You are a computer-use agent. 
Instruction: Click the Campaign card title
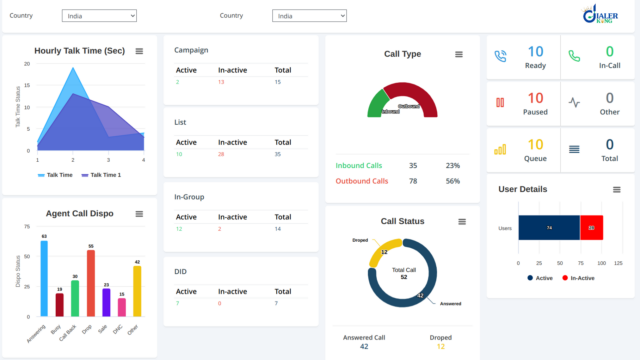tap(191, 50)
